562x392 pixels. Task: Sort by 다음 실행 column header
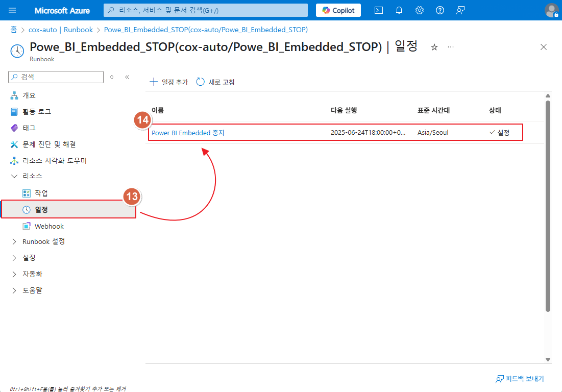[344, 110]
